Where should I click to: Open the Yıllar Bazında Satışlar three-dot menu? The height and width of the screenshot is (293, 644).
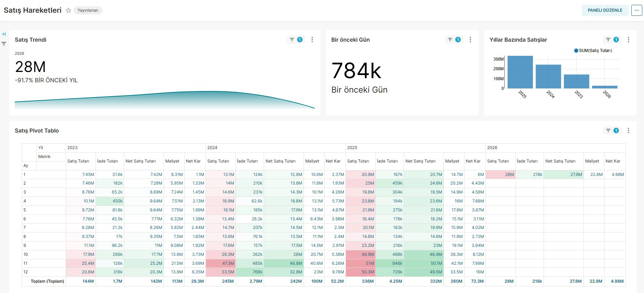tap(629, 40)
